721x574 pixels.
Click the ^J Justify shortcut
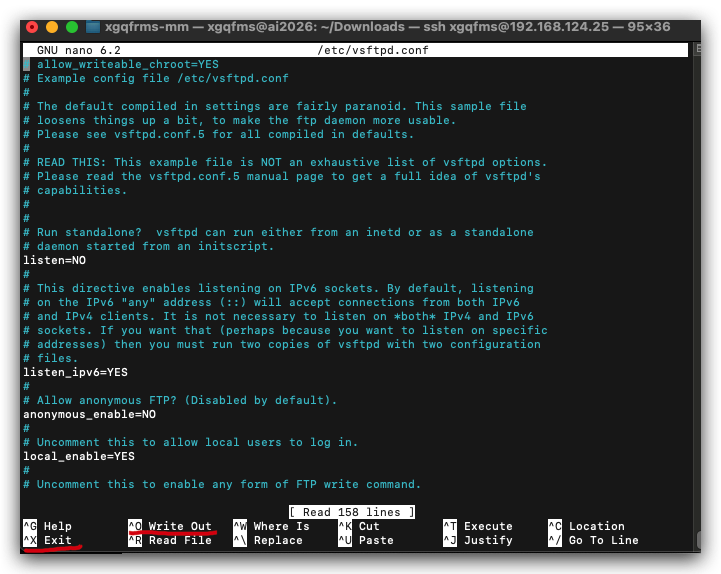[478, 540]
